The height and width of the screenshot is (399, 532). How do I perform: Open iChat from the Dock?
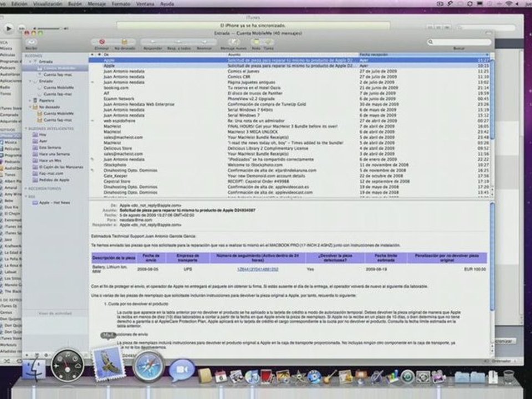coord(182,371)
